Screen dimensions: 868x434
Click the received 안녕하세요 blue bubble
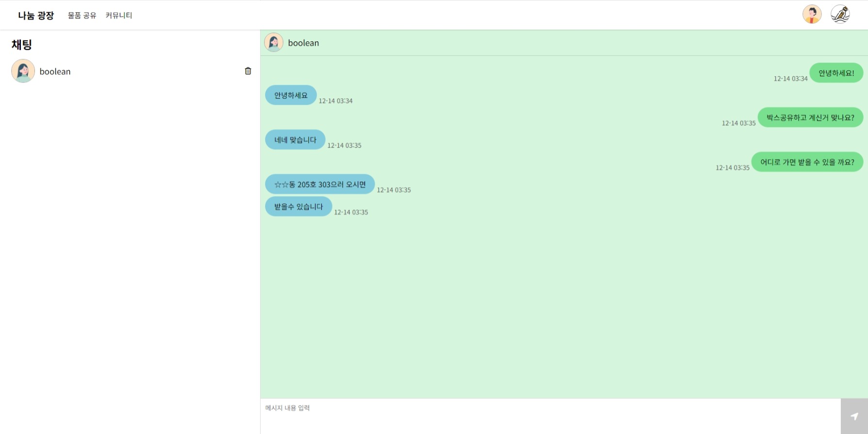tap(291, 95)
